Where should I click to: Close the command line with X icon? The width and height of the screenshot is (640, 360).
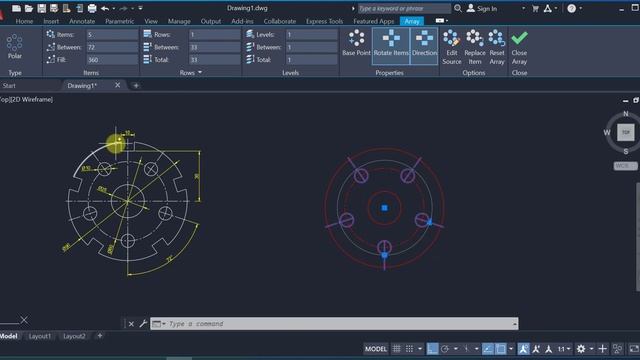[131, 324]
